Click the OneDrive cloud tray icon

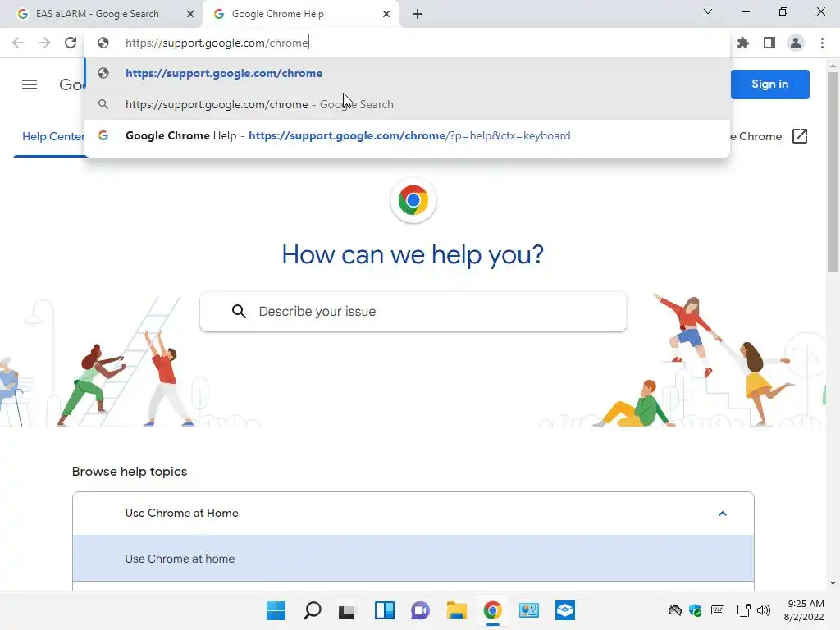click(x=674, y=610)
